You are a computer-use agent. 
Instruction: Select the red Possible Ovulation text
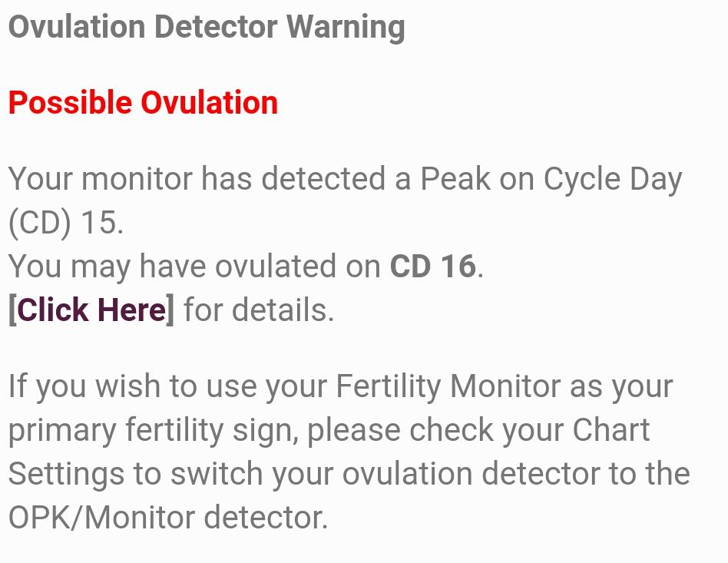click(143, 102)
